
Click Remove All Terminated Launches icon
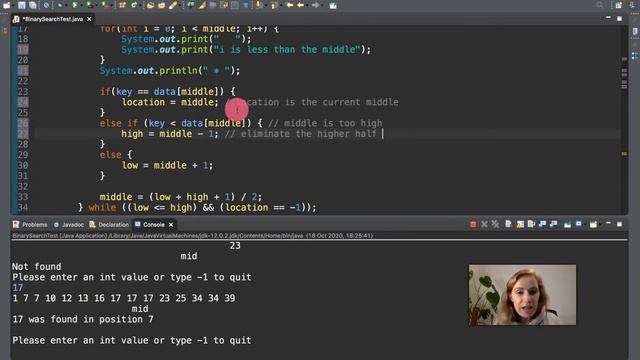tap(495, 224)
